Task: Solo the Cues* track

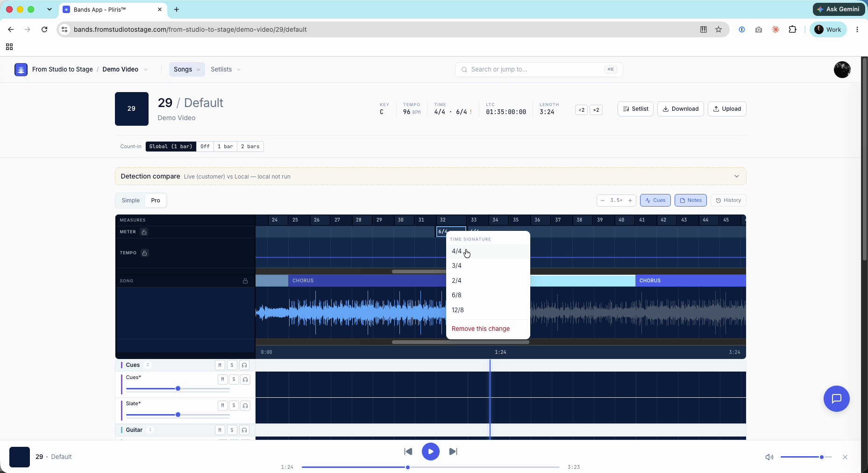Action: [x=234, y=380]
